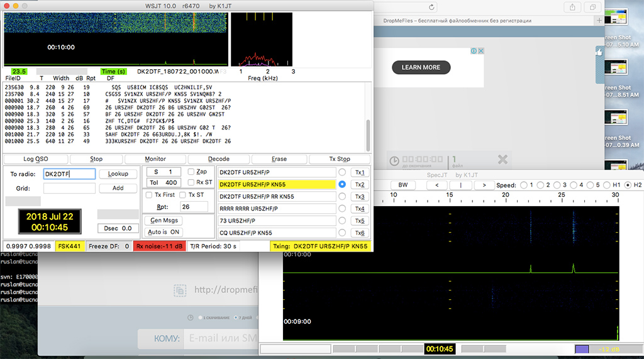644x359 pixels.
Task: Click the Dsec 0.0 clock offset control
Action: click(118, 228)
